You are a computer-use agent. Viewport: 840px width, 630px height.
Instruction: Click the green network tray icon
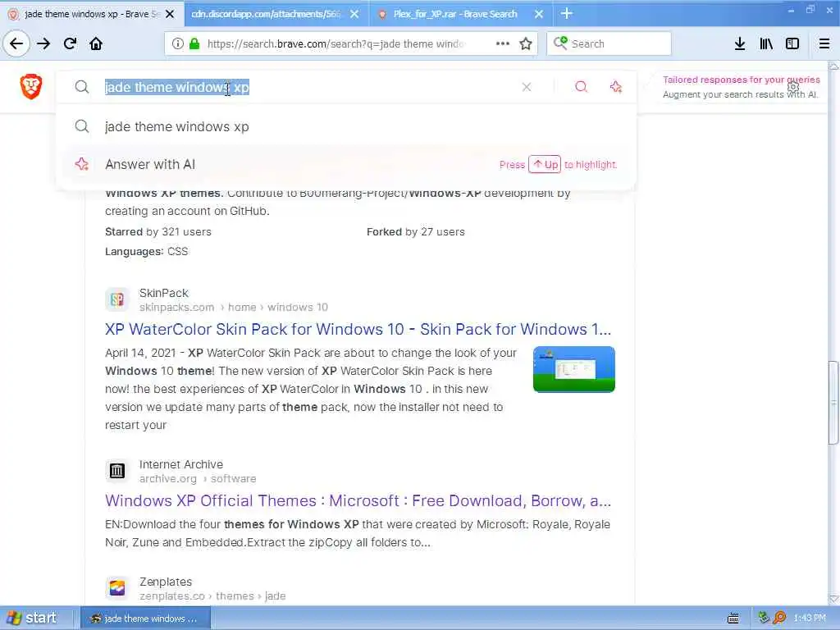coord(764,618)
